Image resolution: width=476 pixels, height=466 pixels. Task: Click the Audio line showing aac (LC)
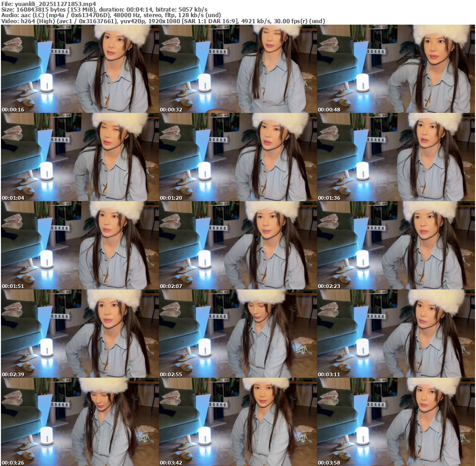(x=111, y=15)
